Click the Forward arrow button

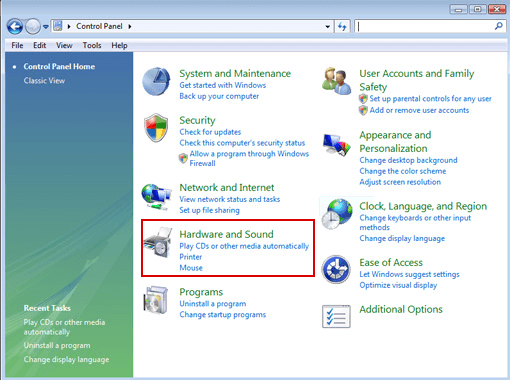[x=33, y=26]
